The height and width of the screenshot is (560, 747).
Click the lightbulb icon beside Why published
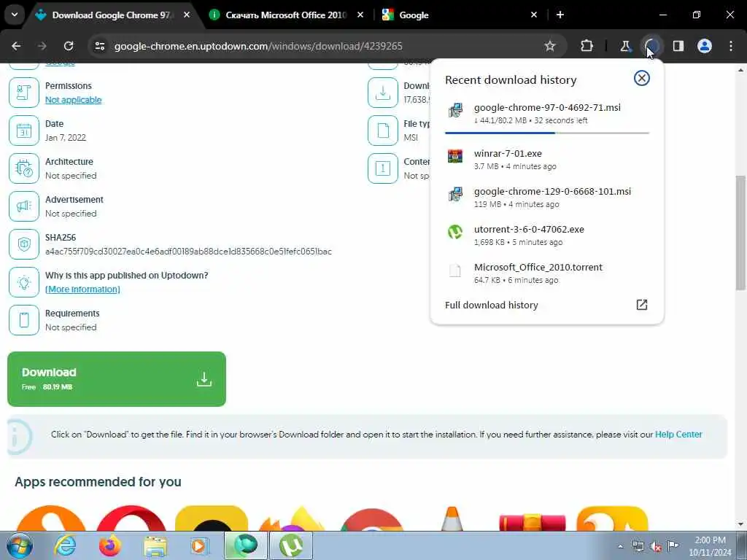pyautogui.click(x=24, y=282)
